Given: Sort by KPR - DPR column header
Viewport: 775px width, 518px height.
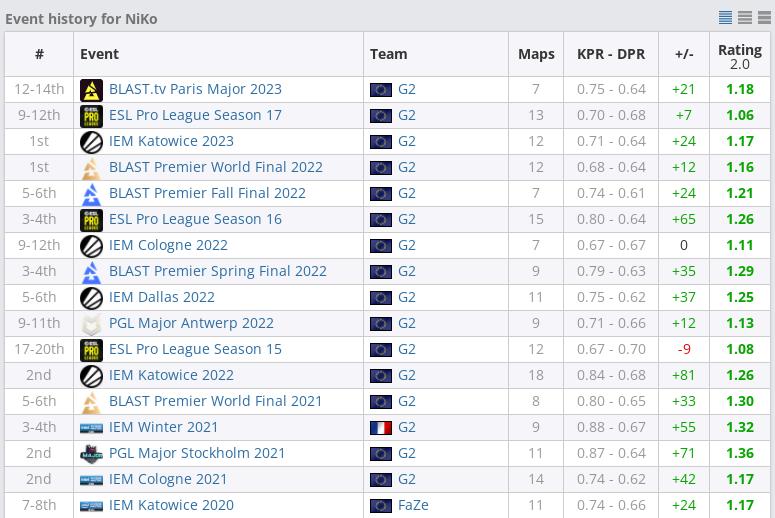Looking at the screenshot, I should (611, 54).
